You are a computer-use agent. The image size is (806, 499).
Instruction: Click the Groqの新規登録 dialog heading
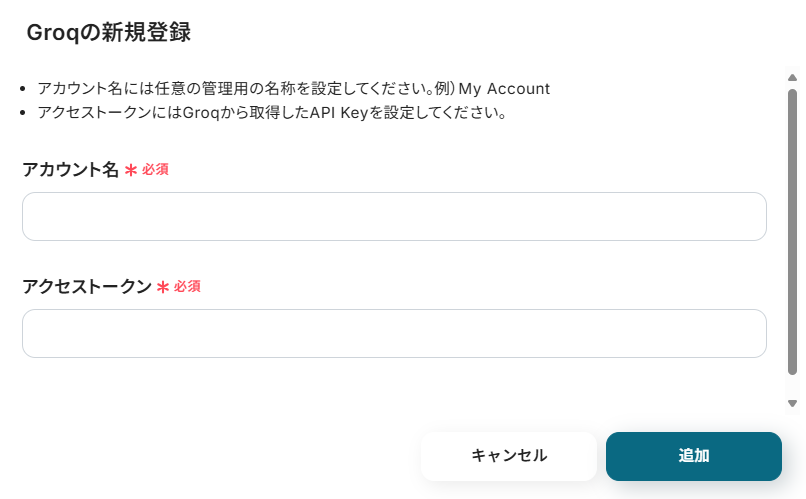(x=109, y=32)
